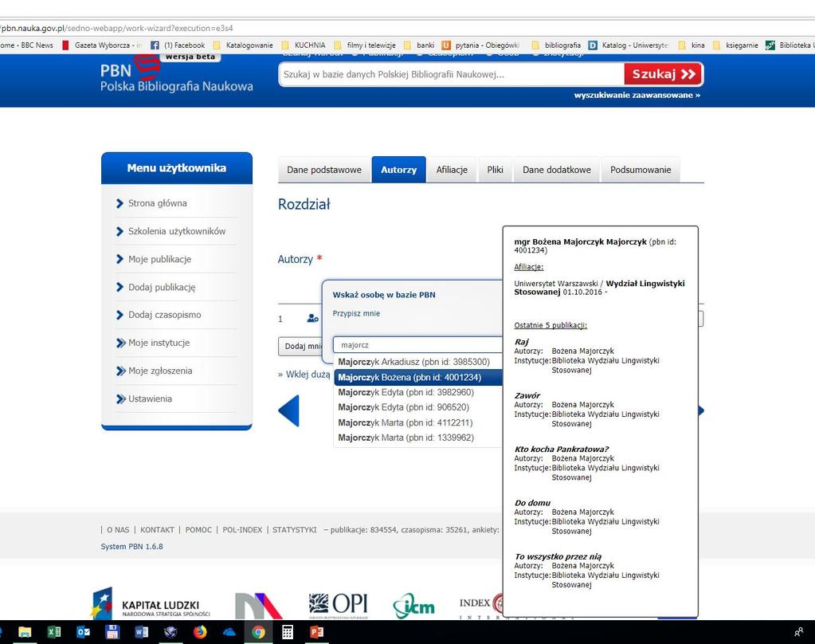This screenshot has height=644, width=815.
Task: Open the pytania - Obiegówki bookmark
Action: point(481,45)
